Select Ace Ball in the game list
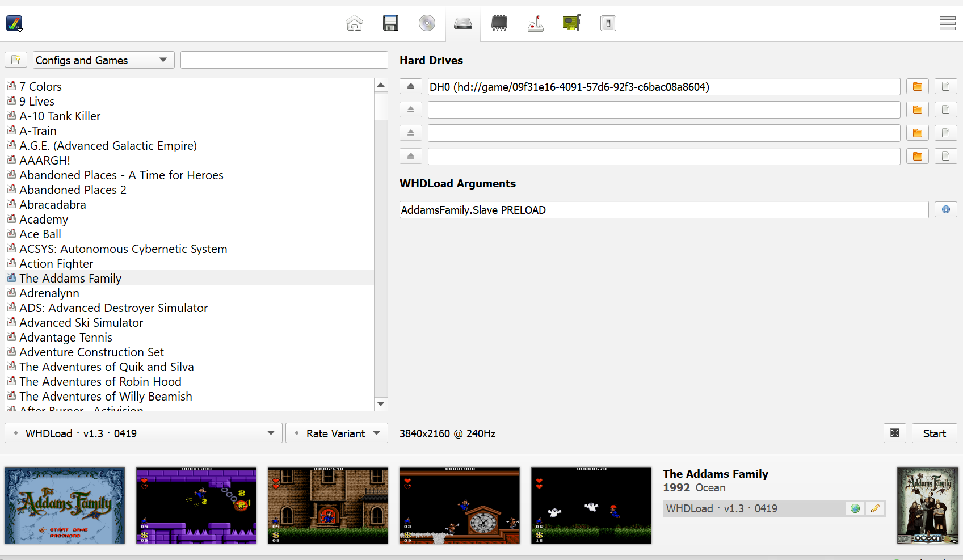The height and width of the screenshot is (560, 963). point(190,234)
